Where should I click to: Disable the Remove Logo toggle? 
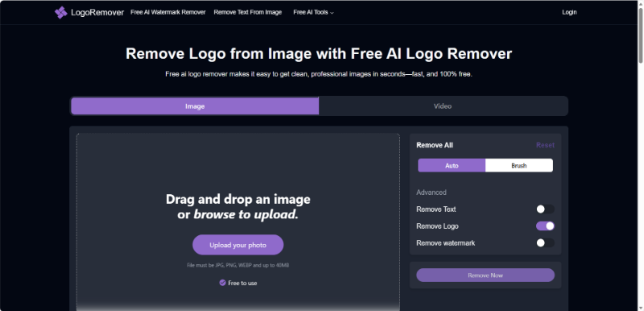tap(546, 226)
